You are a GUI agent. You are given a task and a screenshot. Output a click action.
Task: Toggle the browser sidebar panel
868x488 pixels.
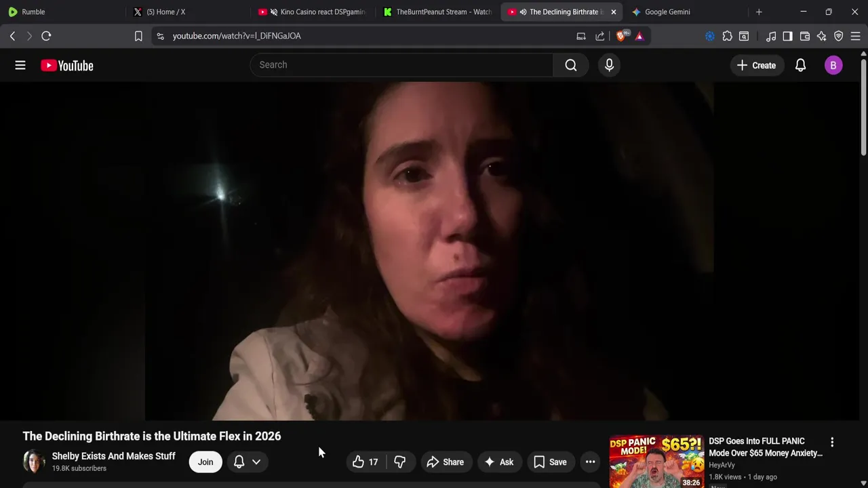click(787, 36)
